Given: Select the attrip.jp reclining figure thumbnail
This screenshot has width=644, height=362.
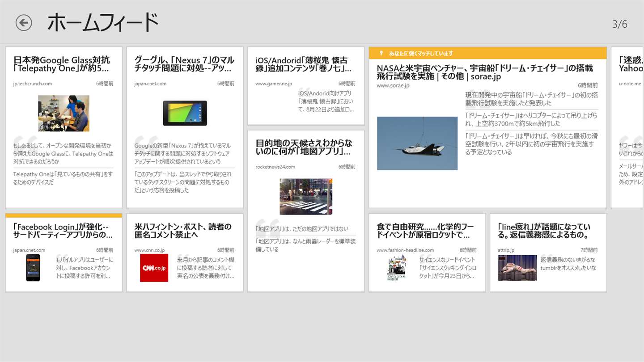Looking at the screenshot, I should tap(517, 268).
